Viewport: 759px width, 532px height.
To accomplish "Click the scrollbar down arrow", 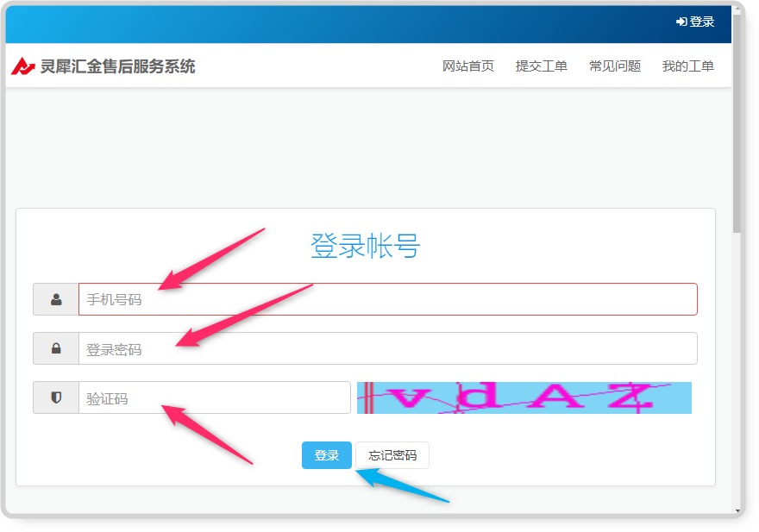I will 737,510.
